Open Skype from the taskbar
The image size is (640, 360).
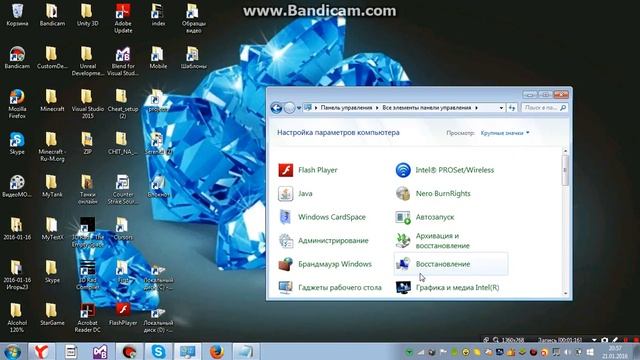tap(158, 351)
